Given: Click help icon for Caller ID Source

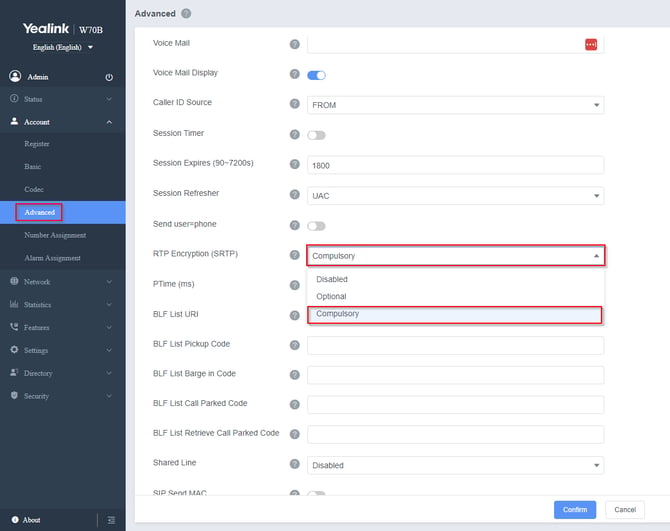Looking at the screenshot, I should [294, 104].
